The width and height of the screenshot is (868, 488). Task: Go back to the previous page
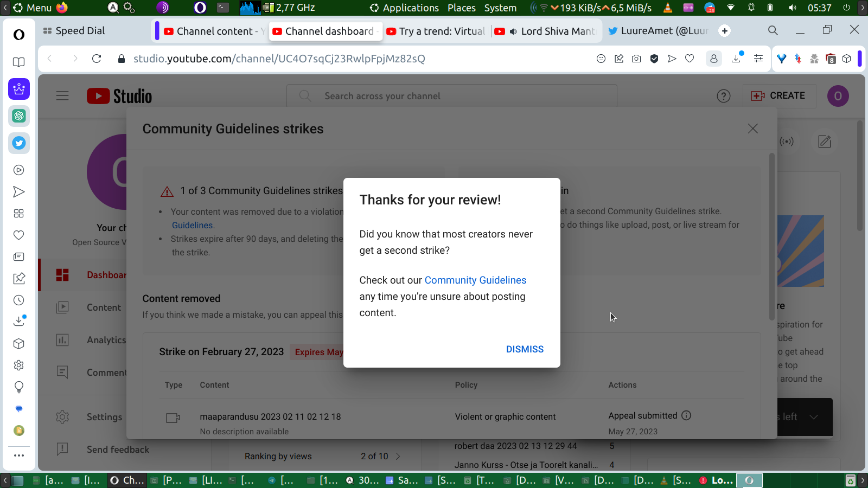tap(50, 59)
